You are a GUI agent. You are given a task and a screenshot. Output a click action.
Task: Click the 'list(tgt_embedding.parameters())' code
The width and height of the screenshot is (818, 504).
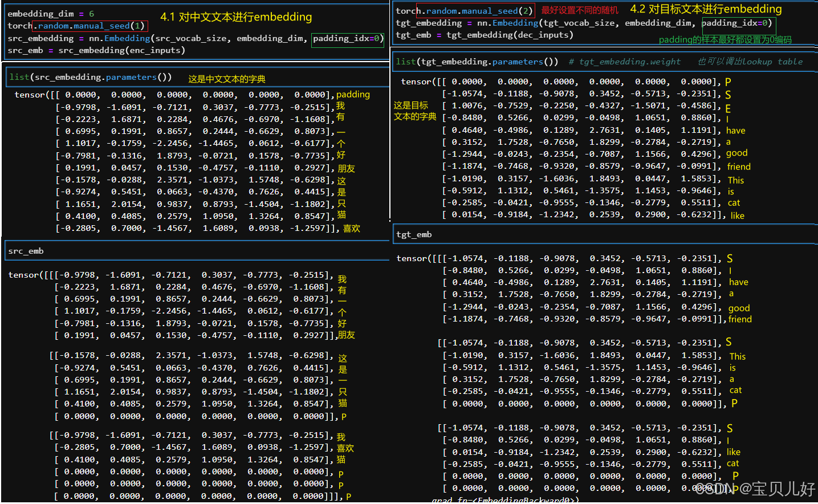click(477, 62)
